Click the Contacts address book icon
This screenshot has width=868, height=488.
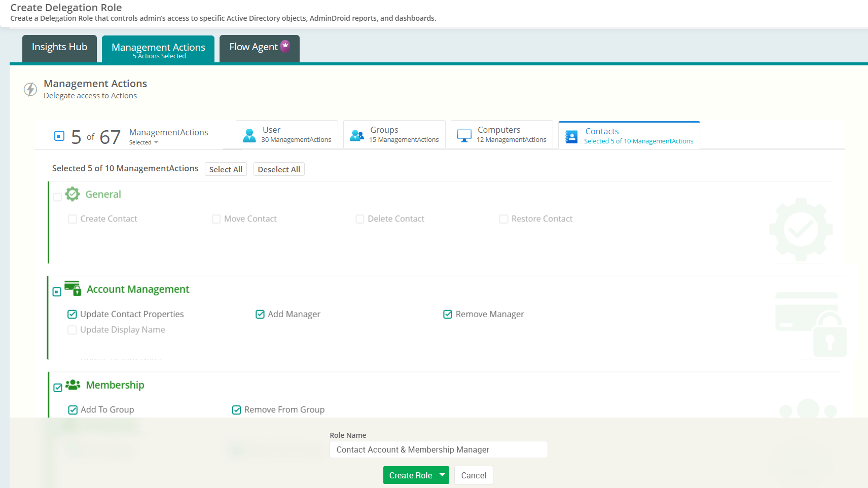pyautogui.click(x=571, y=137)
